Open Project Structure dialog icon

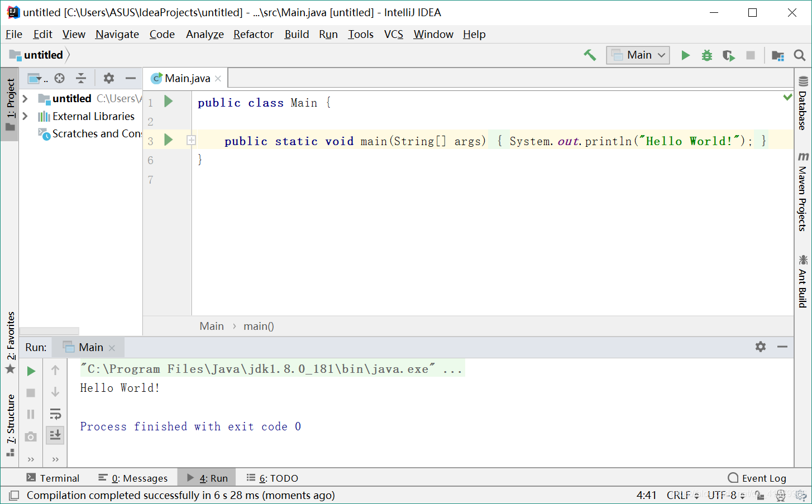(777, 55)
